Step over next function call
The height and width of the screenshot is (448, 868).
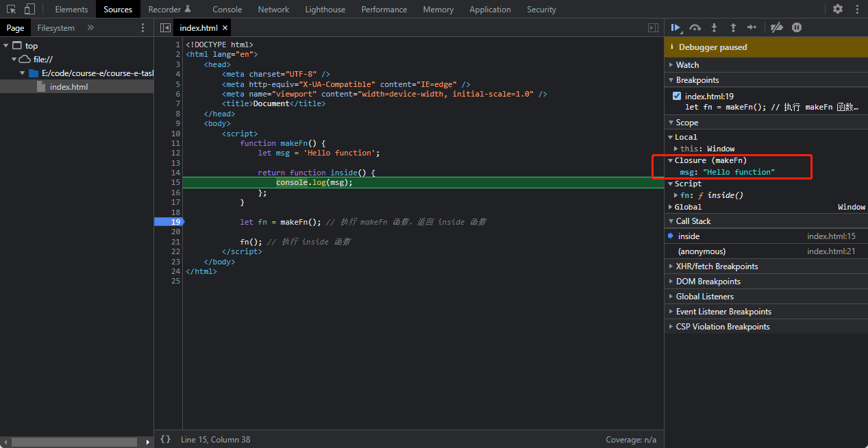click(695, 27)
